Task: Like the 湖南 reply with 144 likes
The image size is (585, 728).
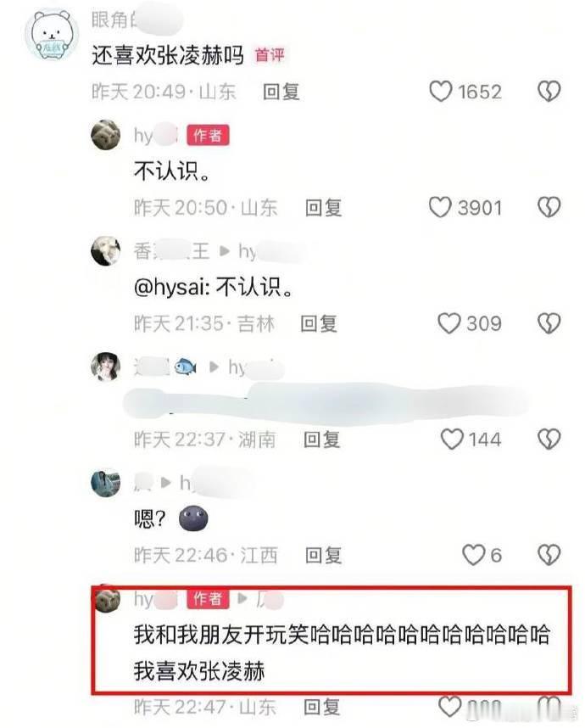Action: coord(452,440)
